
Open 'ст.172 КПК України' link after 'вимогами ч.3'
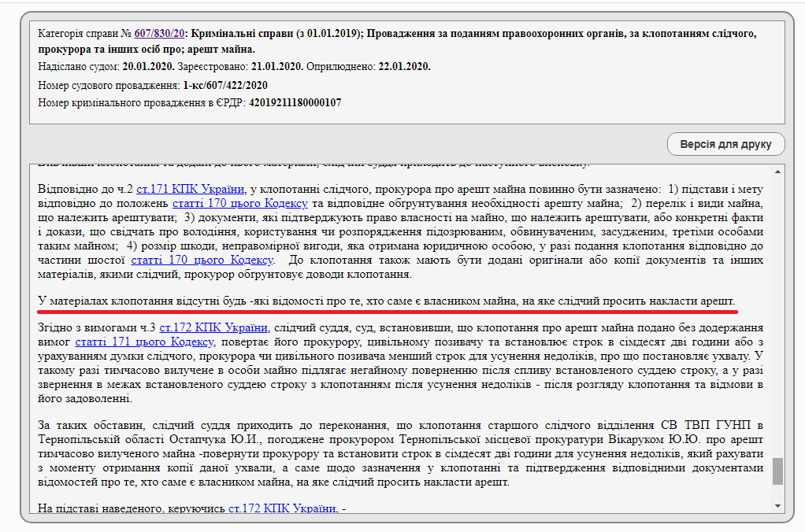(x=213, y=328)
